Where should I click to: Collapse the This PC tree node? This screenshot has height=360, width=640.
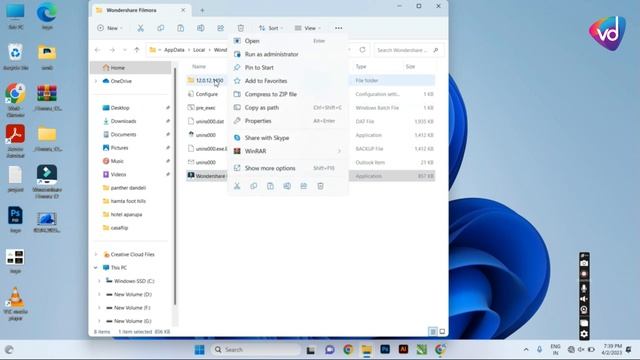[96, 268]
